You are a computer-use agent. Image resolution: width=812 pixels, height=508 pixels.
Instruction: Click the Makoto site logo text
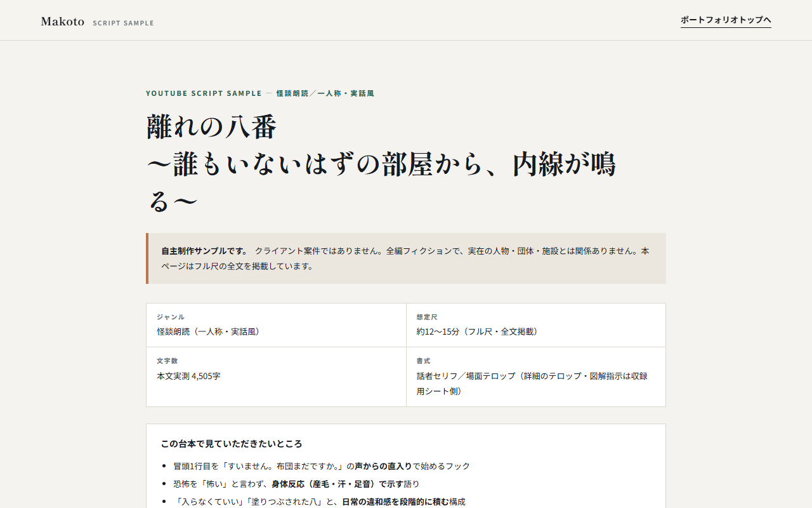(63, 22)
